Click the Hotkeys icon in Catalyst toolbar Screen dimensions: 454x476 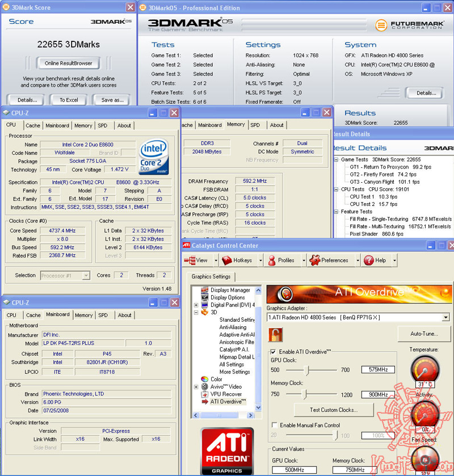pyautogui.click(x=227, y=260)
